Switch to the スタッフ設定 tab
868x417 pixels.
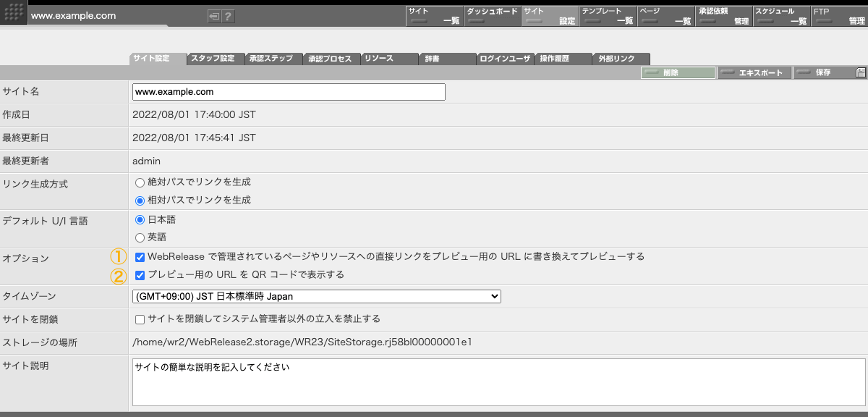(x=215, y=59)
